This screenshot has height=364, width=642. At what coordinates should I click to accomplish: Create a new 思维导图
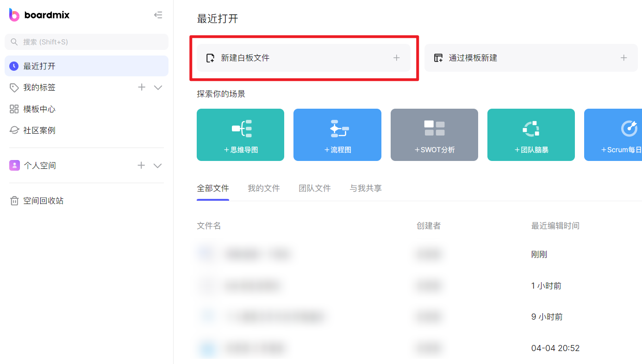coord(240,135)
